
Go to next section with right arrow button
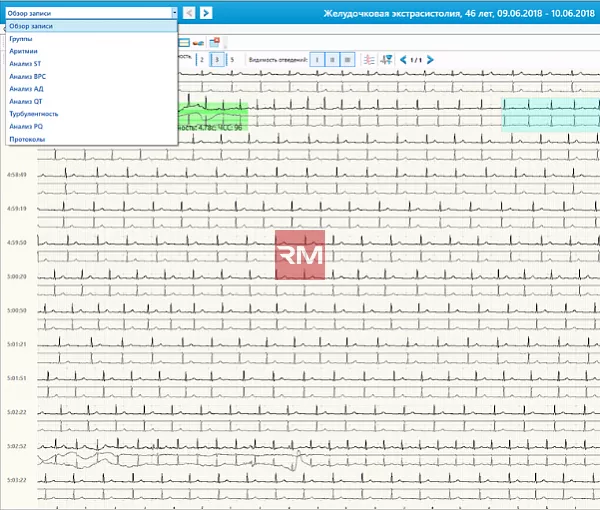pyautogui.click(x=206, y=13)
